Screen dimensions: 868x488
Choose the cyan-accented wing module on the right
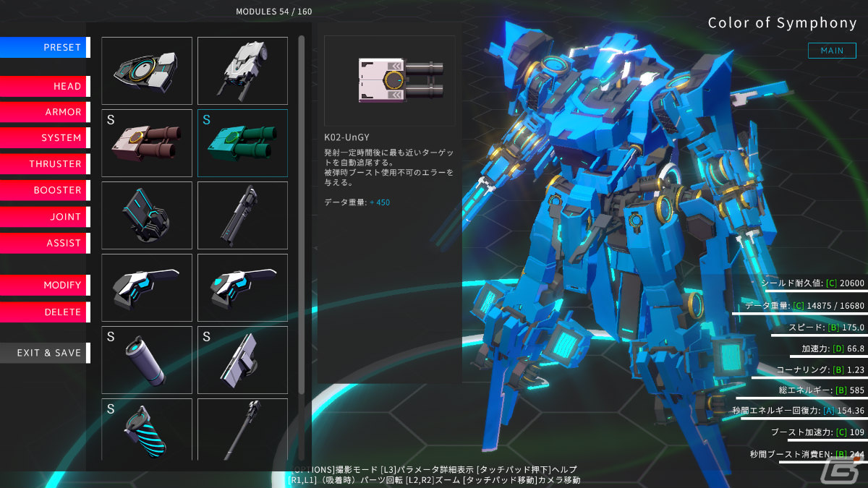click(242, 288)
